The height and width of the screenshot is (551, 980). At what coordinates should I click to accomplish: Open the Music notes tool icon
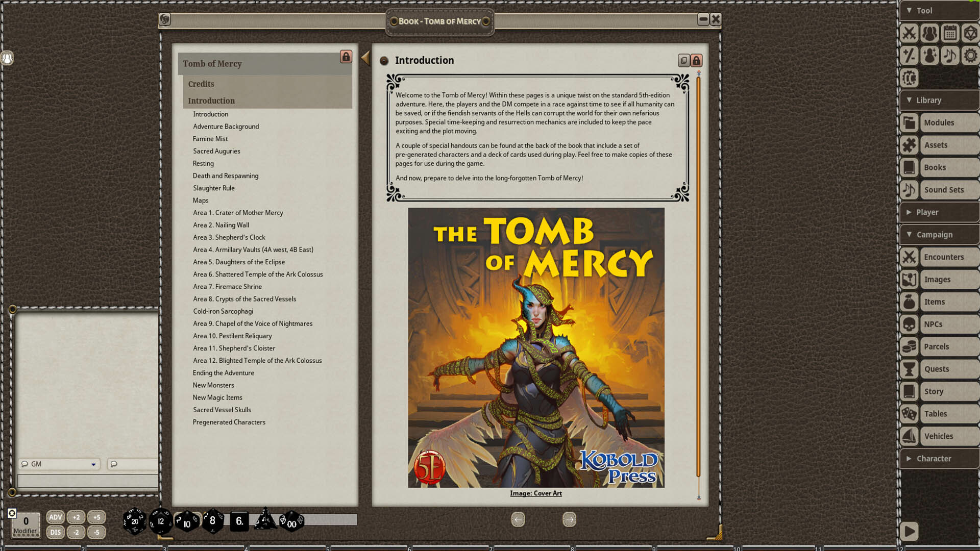tap(950, 56)
